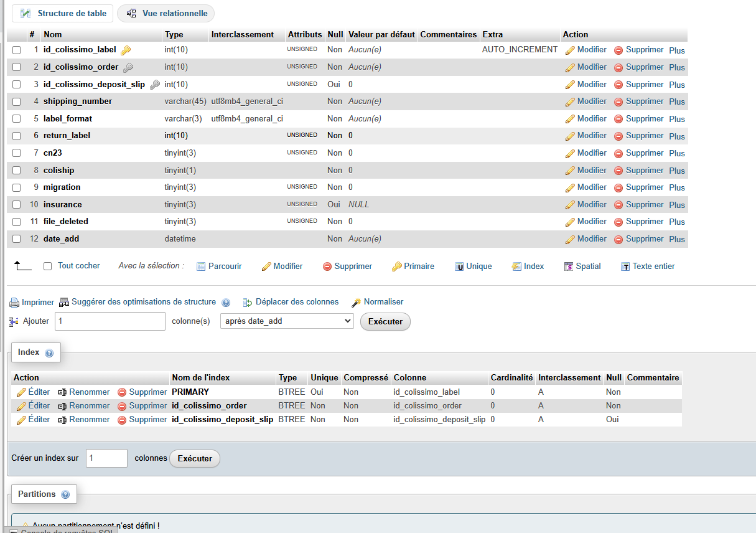Select the Structure de table tab

point(63,13)
